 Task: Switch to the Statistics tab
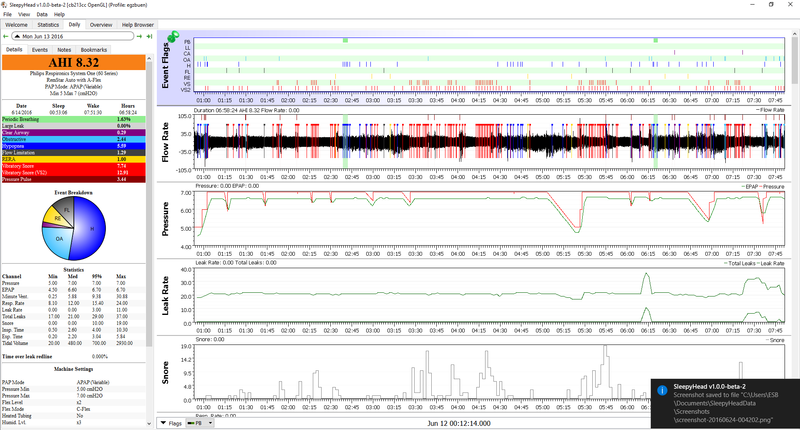[48, 24]
